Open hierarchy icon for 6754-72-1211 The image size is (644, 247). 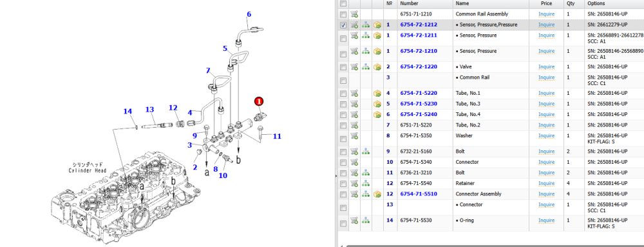tap(366, 35)
